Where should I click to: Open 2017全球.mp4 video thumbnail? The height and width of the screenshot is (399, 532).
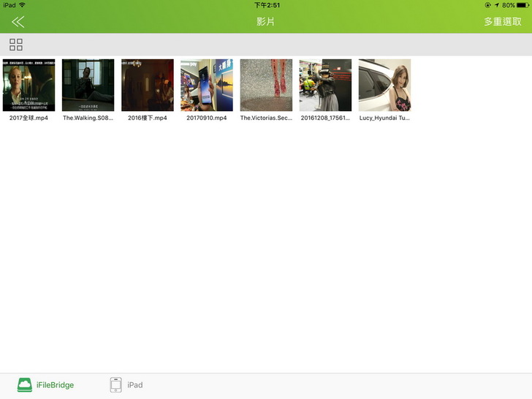point(28,85)
